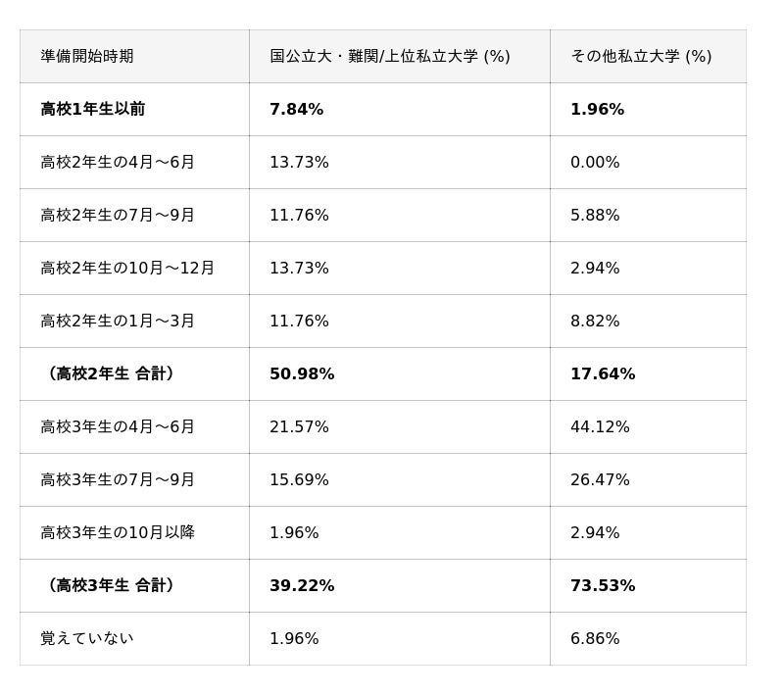The image size is (784, 695).
Task: Select the 高校3年生の4月〜6月 row label
Action: 118,427
